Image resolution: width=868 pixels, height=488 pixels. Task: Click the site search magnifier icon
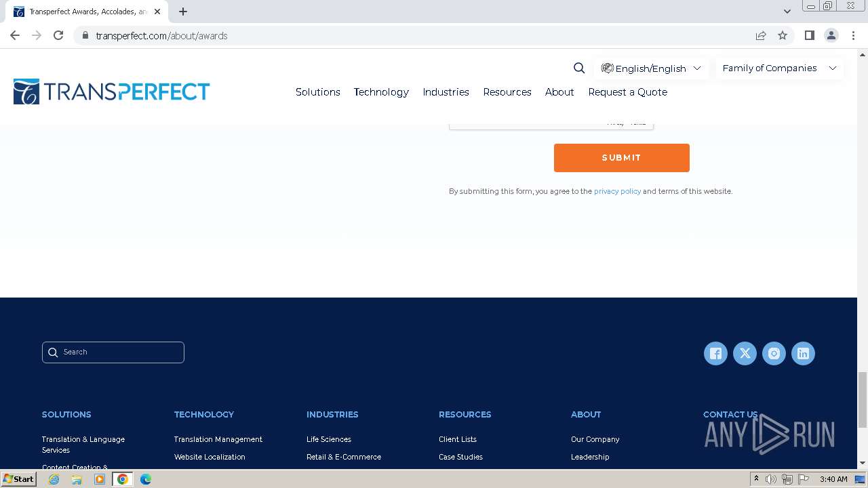tap(579, 68)
